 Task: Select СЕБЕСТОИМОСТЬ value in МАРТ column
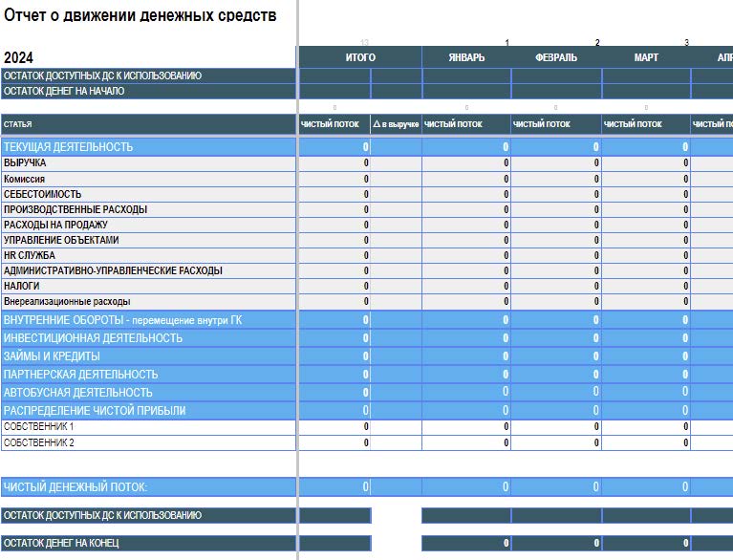[x=646, y=194]
